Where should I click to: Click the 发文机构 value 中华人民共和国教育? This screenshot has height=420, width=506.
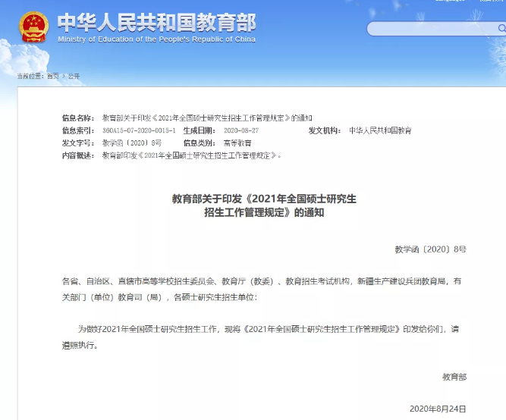click(x=380, y=130)
